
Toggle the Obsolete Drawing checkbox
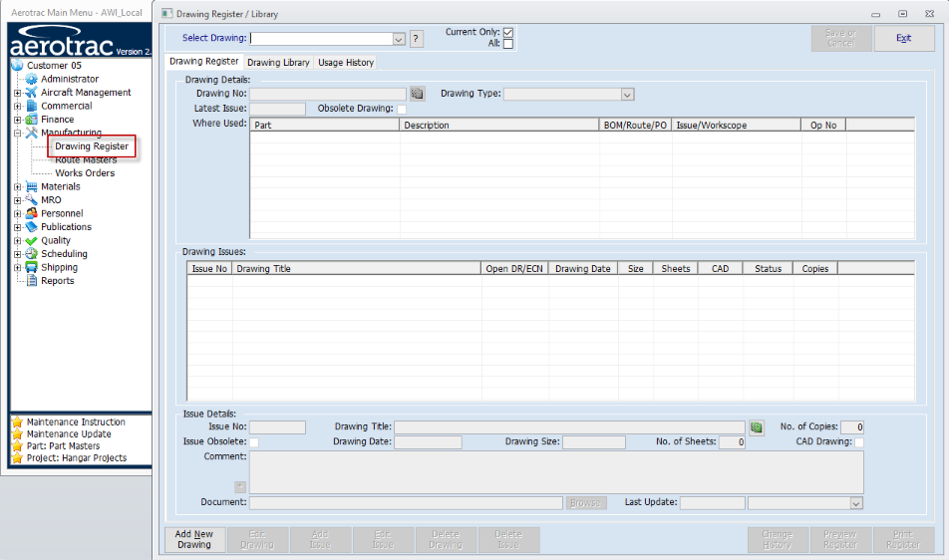402,109
